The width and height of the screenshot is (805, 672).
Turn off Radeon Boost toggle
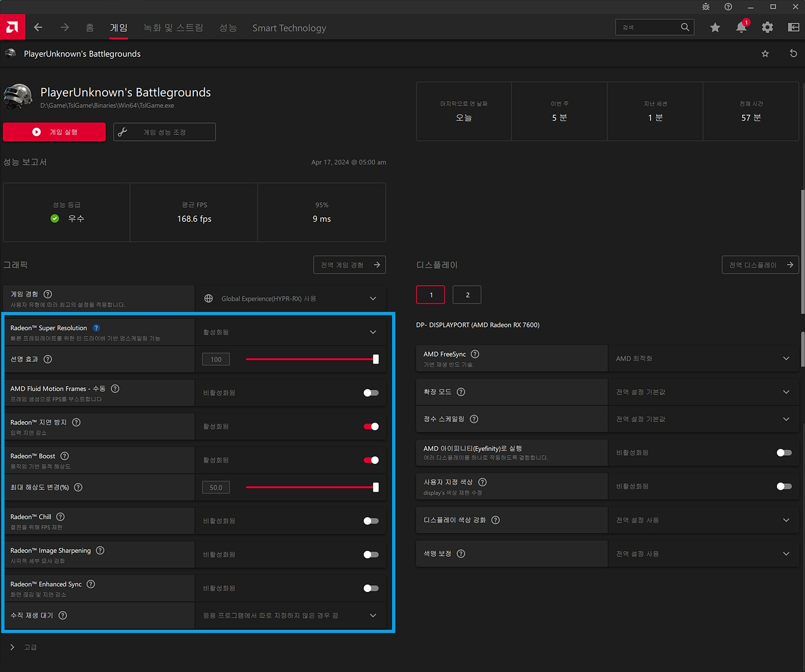(x=371, y=460)
